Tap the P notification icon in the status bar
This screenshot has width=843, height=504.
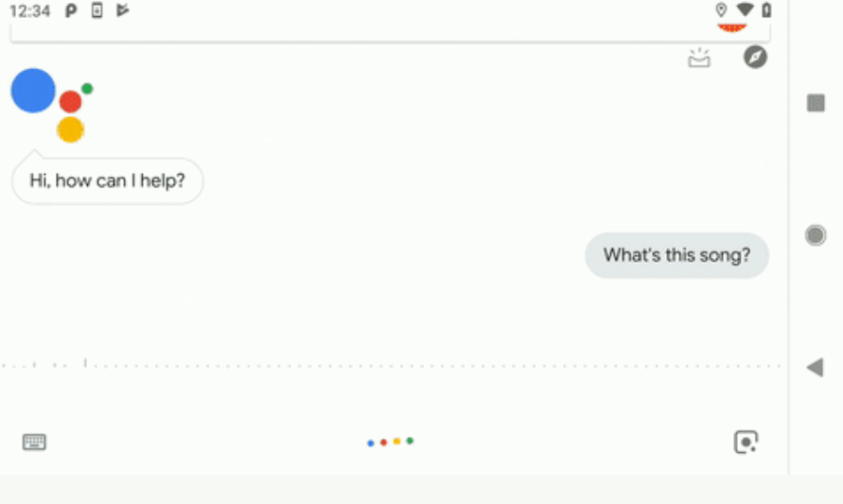(x=71, y=10)
